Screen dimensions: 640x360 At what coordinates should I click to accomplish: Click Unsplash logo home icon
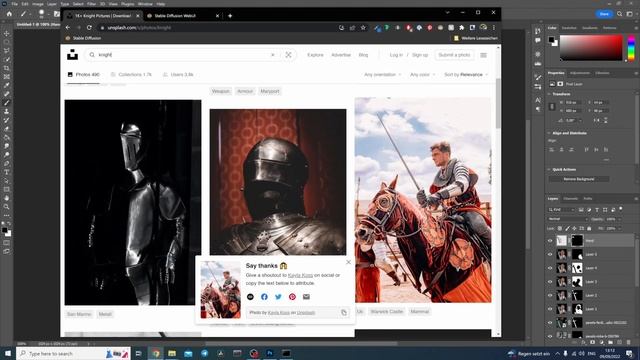(73, 55)
